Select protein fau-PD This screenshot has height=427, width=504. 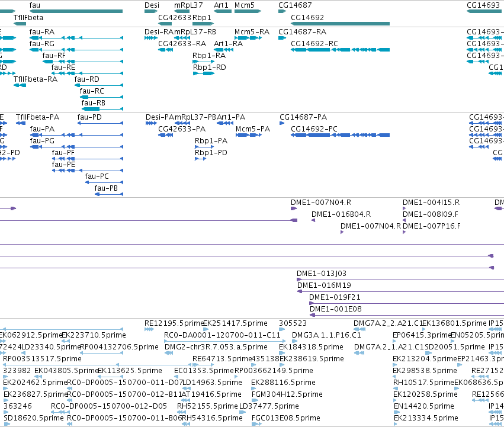[x=89, y=117]
